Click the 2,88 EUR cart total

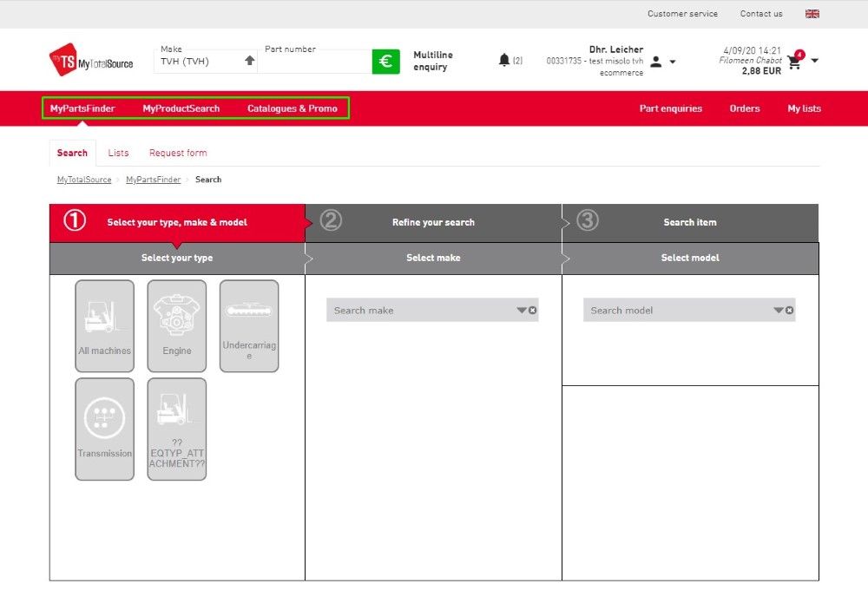pyautogui.click(x=762, y=71)
